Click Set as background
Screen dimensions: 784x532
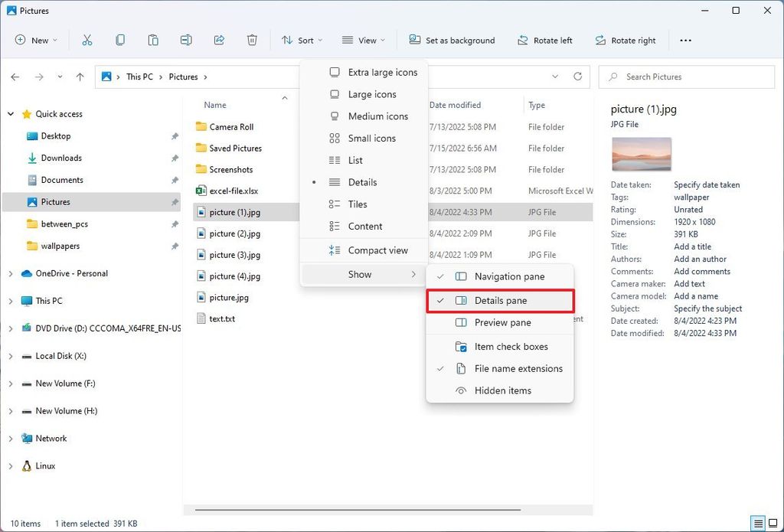click(x=452, y=40)
